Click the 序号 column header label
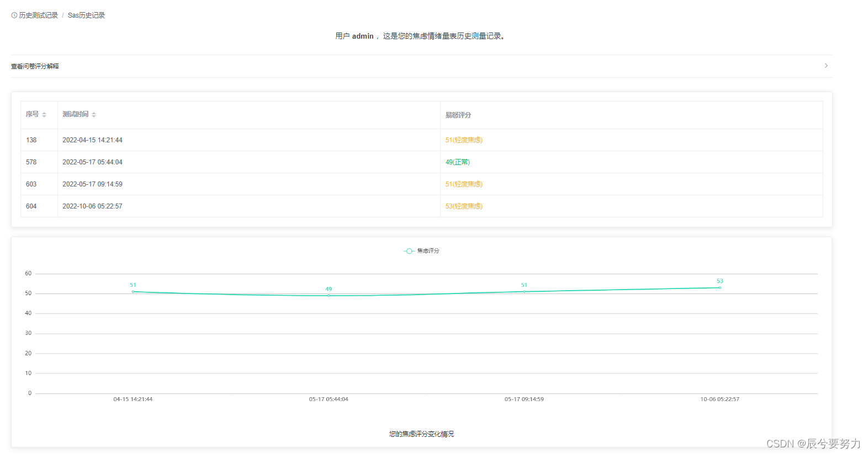Viewport: 868px width, 454px height. click(32, 114)
